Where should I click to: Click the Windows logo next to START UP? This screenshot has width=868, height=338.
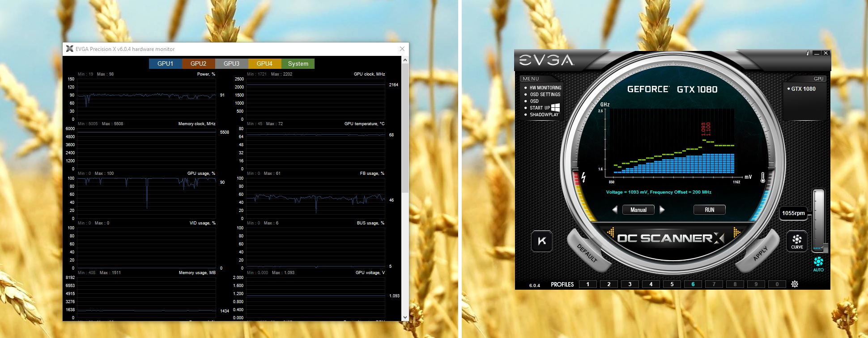[x=555, y=107]
